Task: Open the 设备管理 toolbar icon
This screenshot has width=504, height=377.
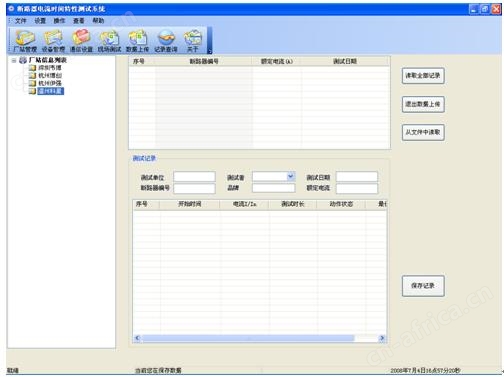Action: click(x=53, y=41)
